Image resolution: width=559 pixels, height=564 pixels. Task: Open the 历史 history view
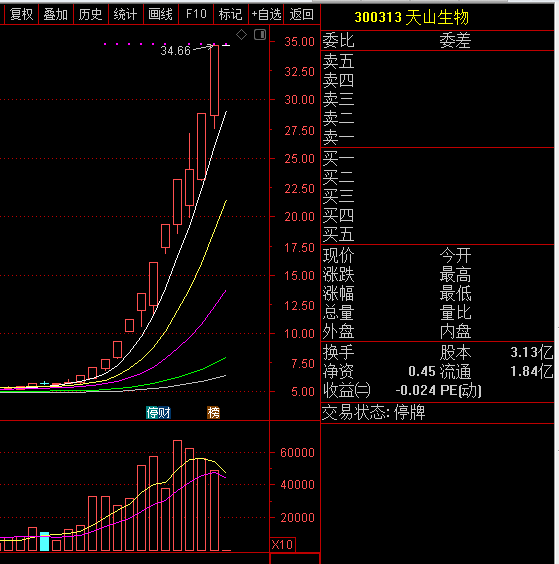[x=91, y=14]
